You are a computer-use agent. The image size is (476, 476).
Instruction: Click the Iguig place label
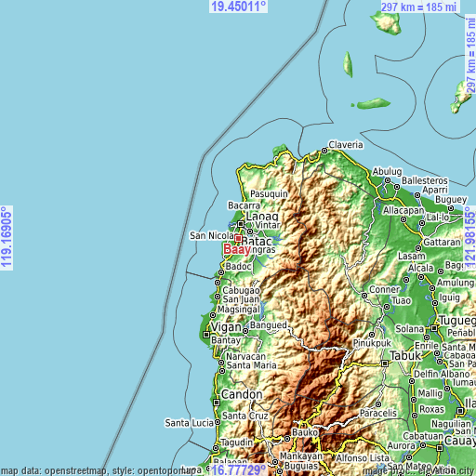tap(450, 297)
